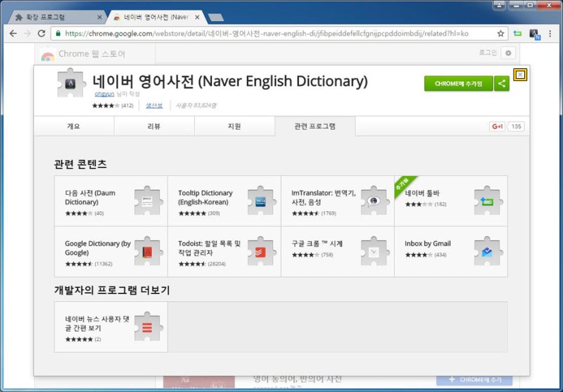Bookmark this page with the star icon
This screenshot has height=392, width=563.
[500, 33]
